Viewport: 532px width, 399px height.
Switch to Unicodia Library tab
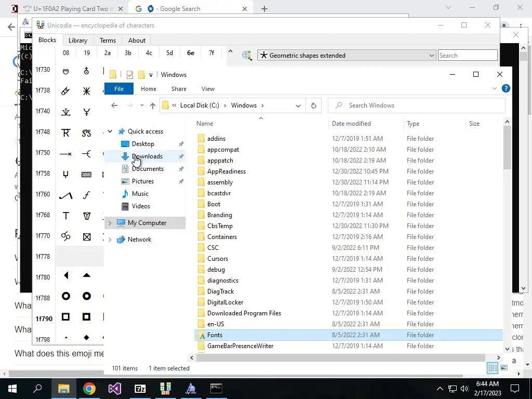pyautogui.click(x=78, y=41)
